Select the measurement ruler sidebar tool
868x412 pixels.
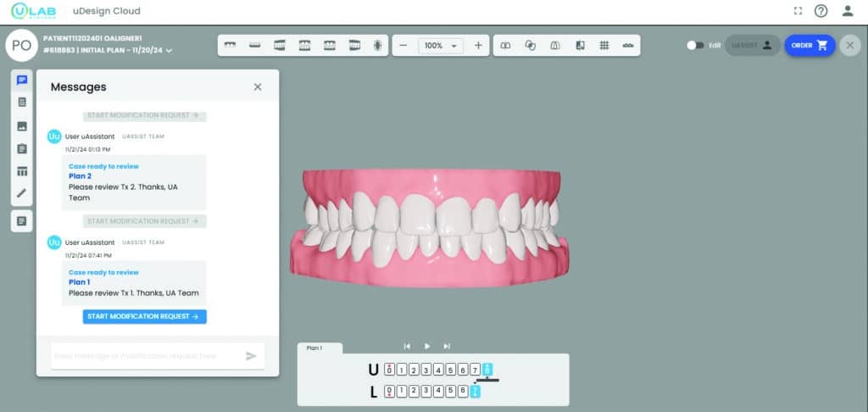coord(22,193)
